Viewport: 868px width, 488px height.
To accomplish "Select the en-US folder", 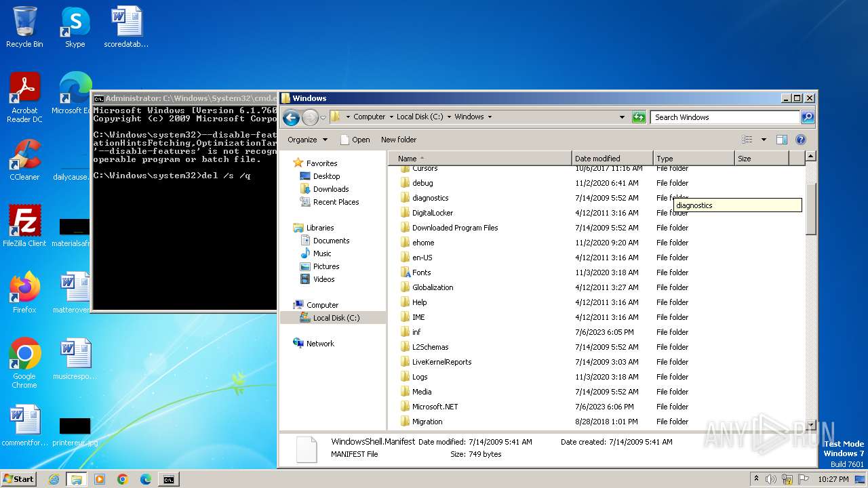I will (x=422, y=258).
